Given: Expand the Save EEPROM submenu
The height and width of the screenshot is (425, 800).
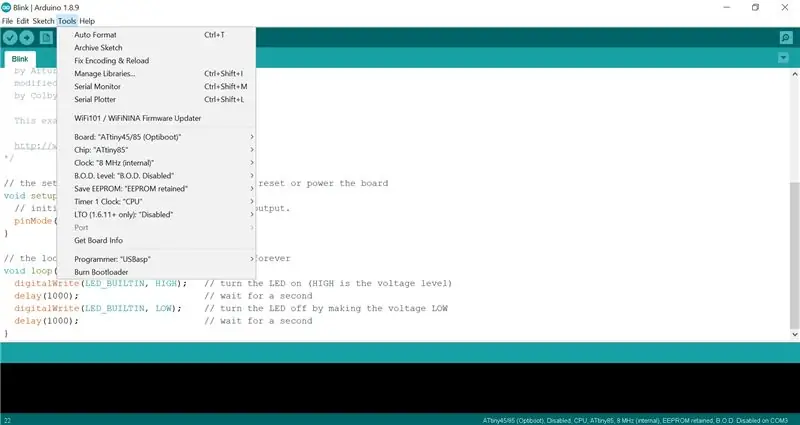Looking at the screenshot, I should pos(156,188).
